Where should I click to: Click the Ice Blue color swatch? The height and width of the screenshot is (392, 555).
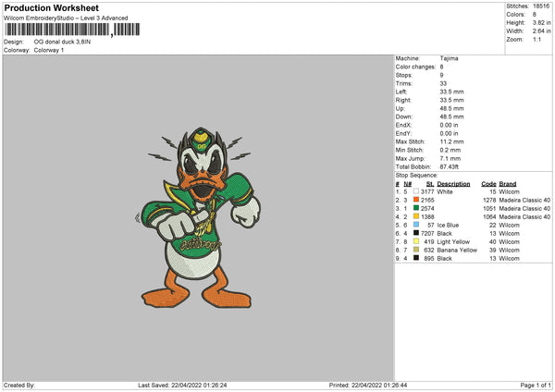click(416, 225)
